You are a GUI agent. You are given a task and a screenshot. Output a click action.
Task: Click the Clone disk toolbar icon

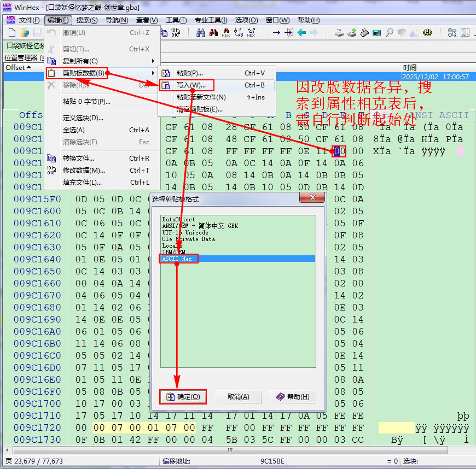pos(352,32)
